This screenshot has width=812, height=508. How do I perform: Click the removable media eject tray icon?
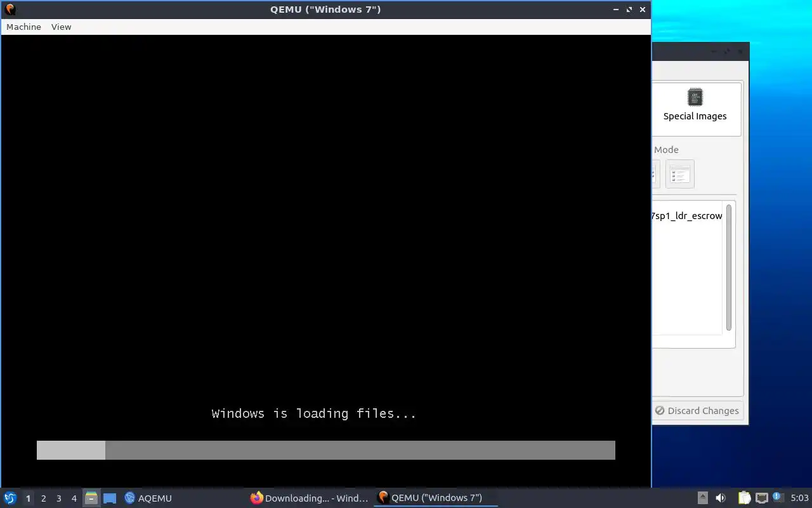coord(703,498)
